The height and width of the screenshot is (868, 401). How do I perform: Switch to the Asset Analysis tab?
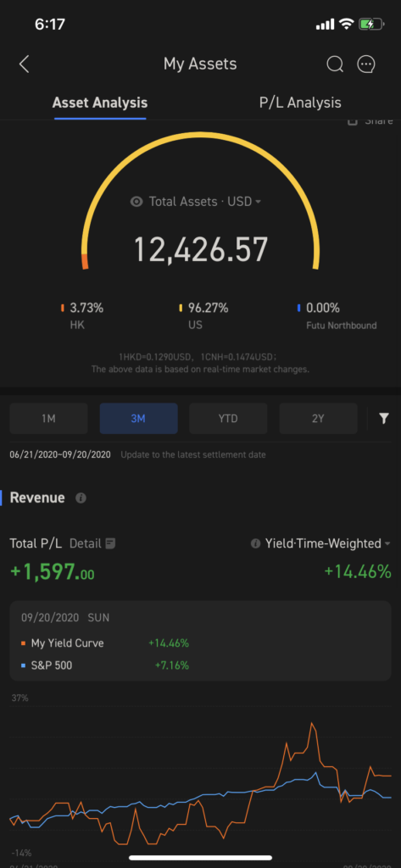tap(100, 103)
